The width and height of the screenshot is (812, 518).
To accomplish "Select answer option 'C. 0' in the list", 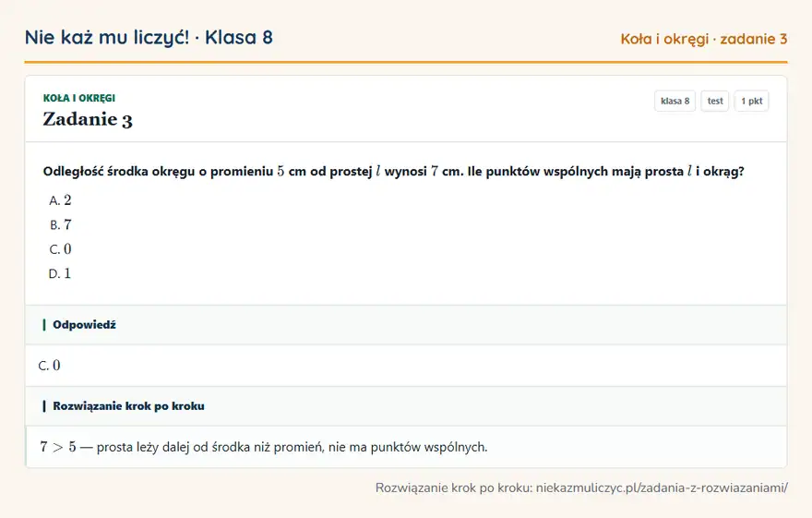I will (60, 249).
